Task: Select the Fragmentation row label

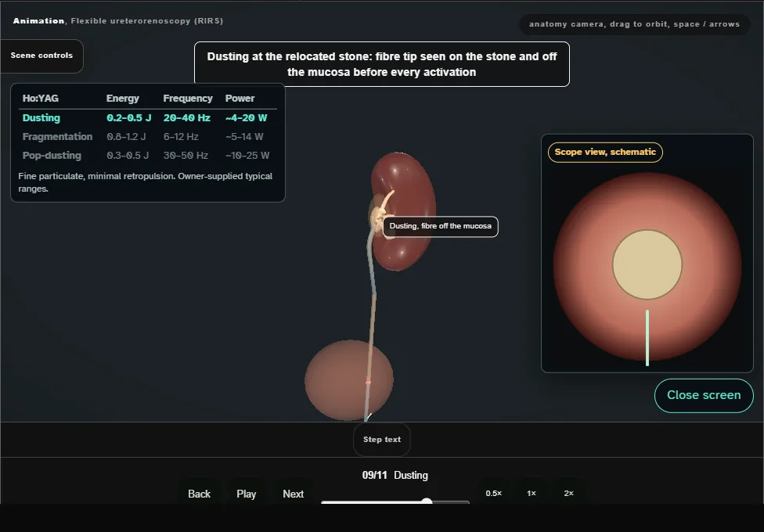Action: pos(57,137)
